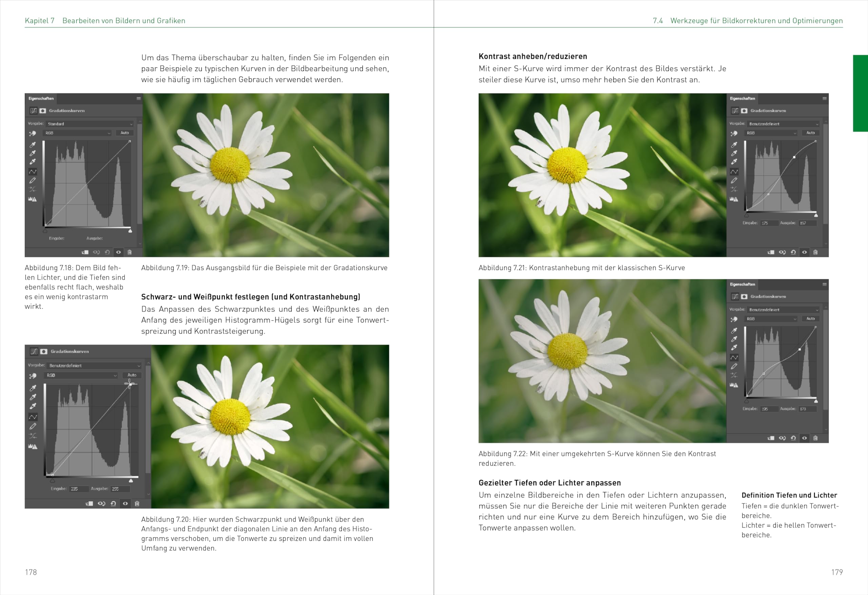Click histogram warning icon in Eingabe 195 panel
The image size is (868, 595).
(x=734, y=385)
